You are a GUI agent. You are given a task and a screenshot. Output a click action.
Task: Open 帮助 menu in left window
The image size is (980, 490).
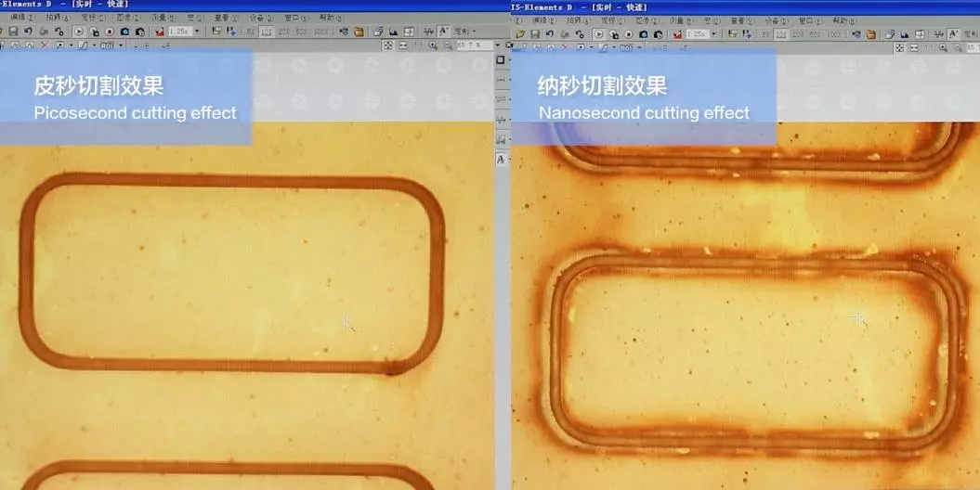(x=332, y=18)
